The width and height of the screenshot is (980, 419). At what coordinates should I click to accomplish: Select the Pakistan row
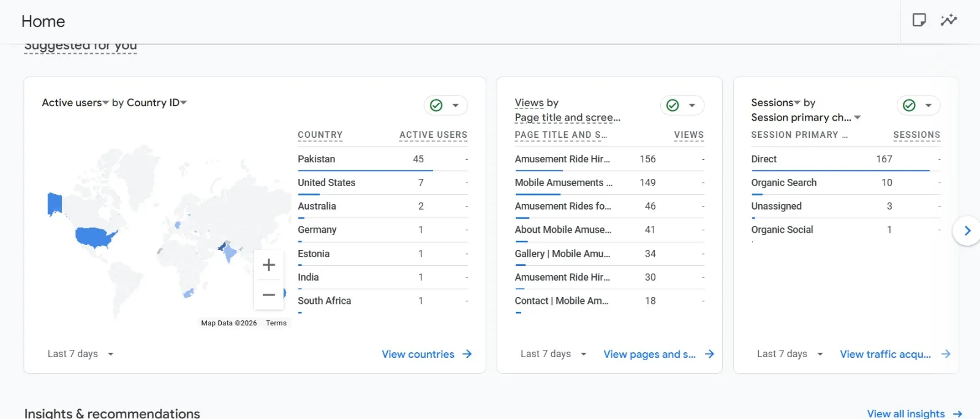(x=383, y=159)
